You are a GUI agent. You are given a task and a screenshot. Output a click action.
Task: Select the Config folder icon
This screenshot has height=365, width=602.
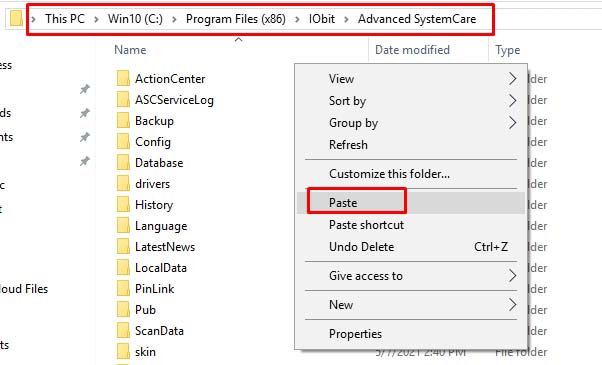(123, 142)
